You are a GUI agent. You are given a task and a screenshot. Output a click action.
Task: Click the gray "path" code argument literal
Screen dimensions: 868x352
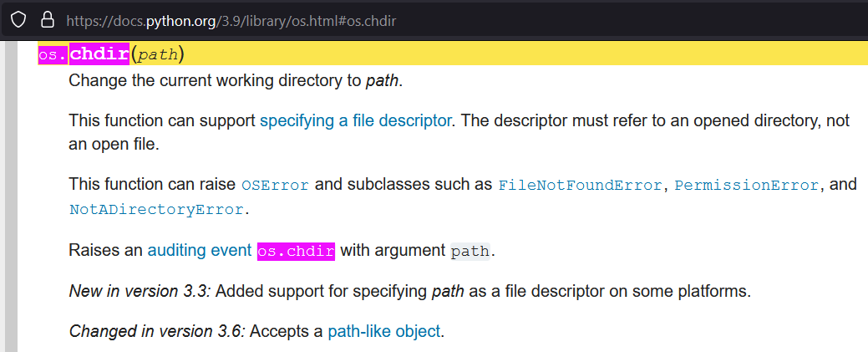470,251
